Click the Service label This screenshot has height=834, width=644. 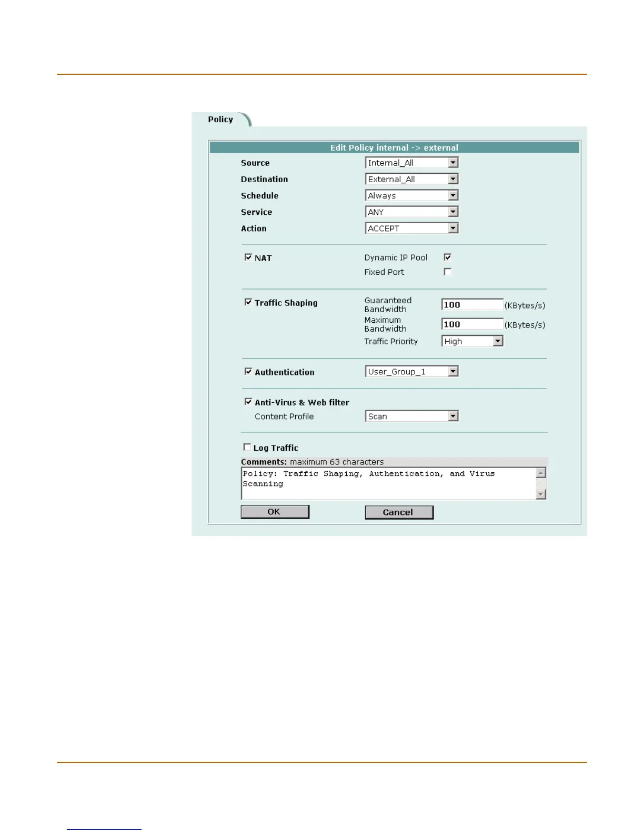point(256,212)
